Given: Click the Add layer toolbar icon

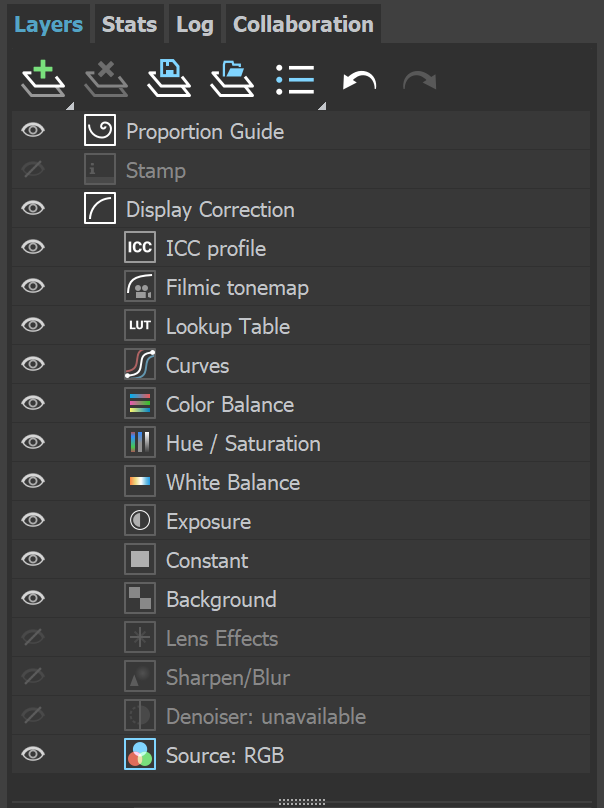Looking at the screenshot, I should (43, 79).
